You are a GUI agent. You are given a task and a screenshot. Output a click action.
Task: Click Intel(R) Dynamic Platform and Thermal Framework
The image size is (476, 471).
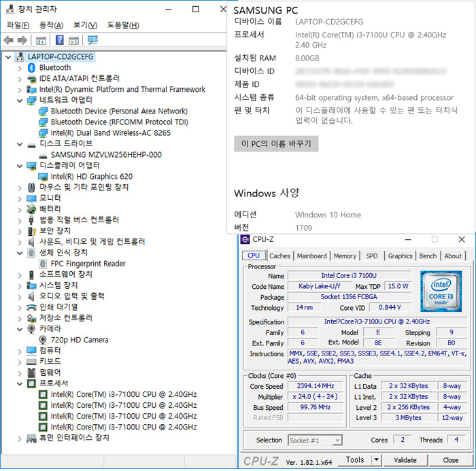point(122,89)
